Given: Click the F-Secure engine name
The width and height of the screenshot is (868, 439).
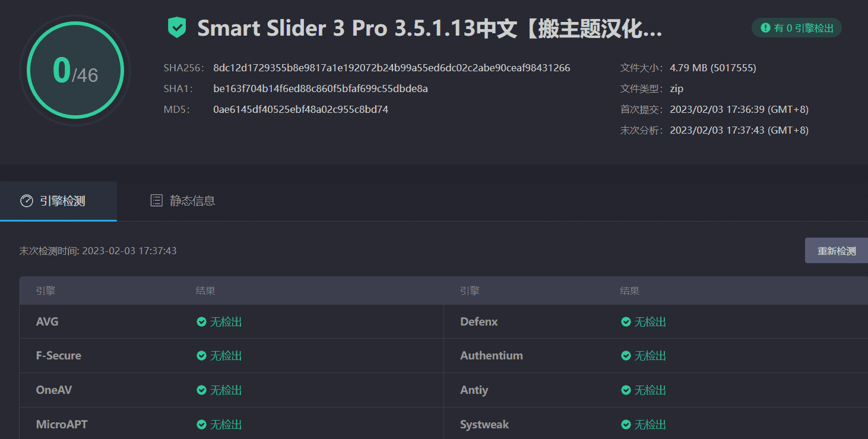Looking at the screenshot, I should [x=59, y=356].
